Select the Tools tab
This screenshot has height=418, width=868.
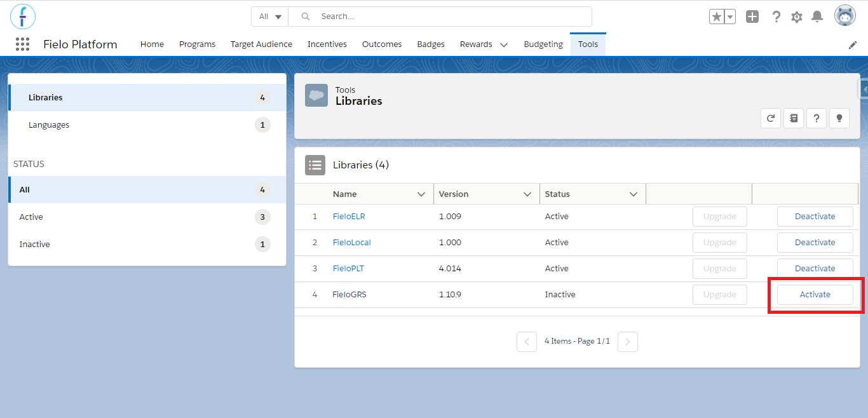tap(588, 44)
